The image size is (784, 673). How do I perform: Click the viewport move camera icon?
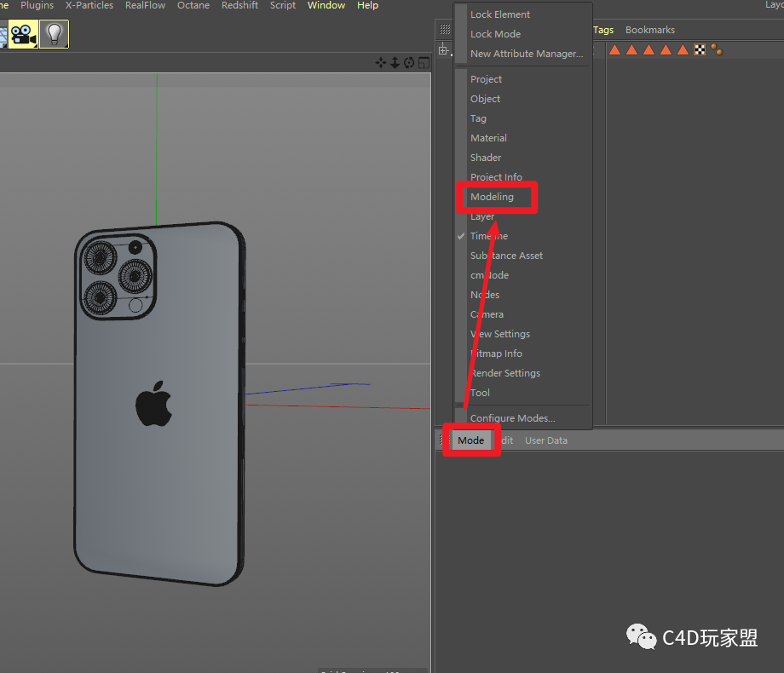381,63
